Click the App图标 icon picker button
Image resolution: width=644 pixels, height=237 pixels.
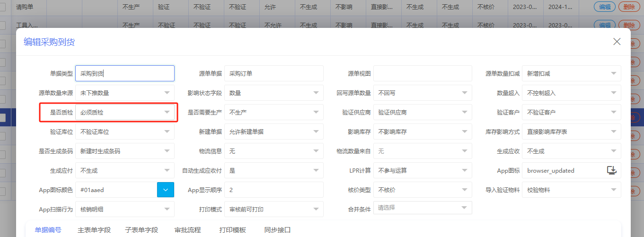point(612,170)
